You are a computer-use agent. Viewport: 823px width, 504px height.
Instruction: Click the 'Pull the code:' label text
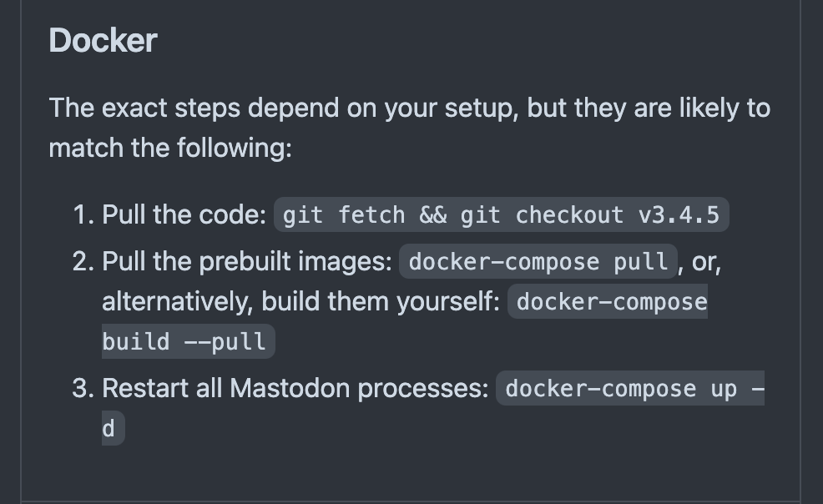coord(184,214)
